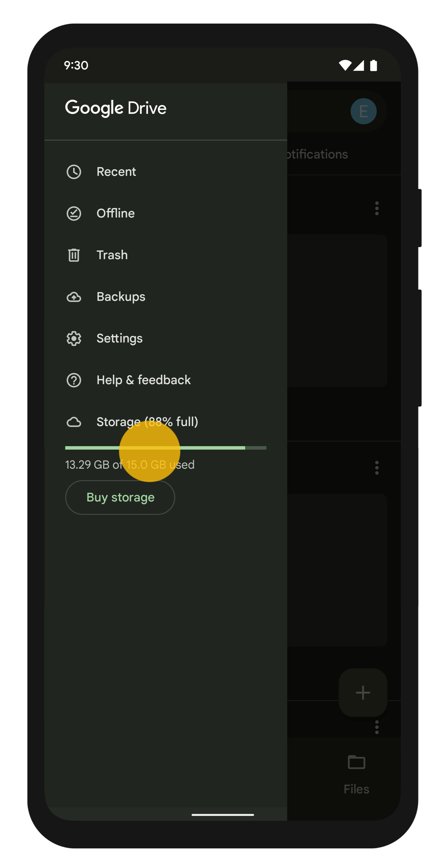This screenshot has height=868, width=446.
Task: Tap the Storage cloud icon
Action: tap(74, 422)
